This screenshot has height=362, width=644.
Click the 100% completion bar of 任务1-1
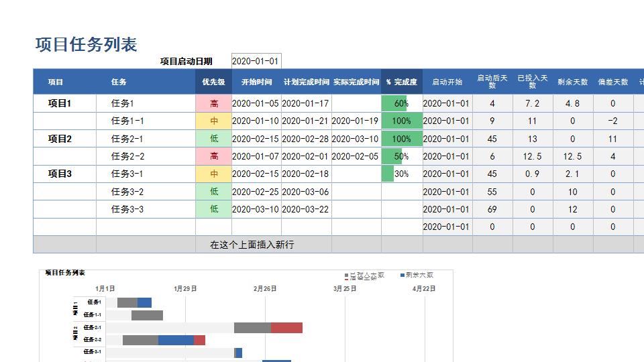click(402, 121)
